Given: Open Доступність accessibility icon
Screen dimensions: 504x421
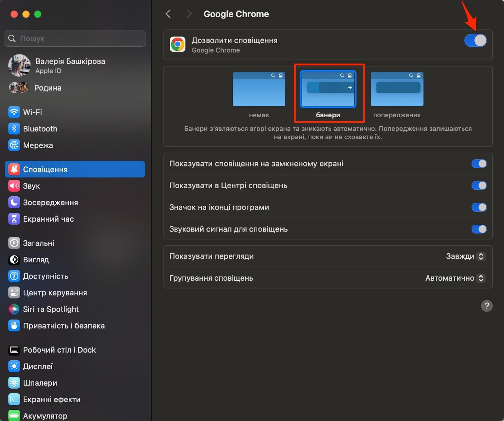Looking at the screenshot, I should click(14, 276).
